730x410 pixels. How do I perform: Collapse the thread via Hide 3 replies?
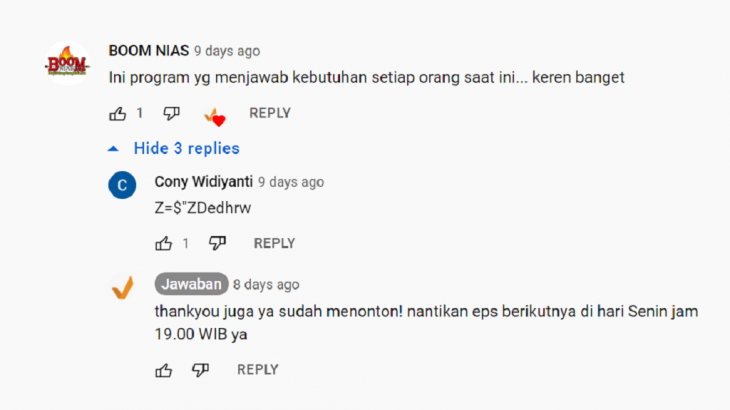pos(187,148)
